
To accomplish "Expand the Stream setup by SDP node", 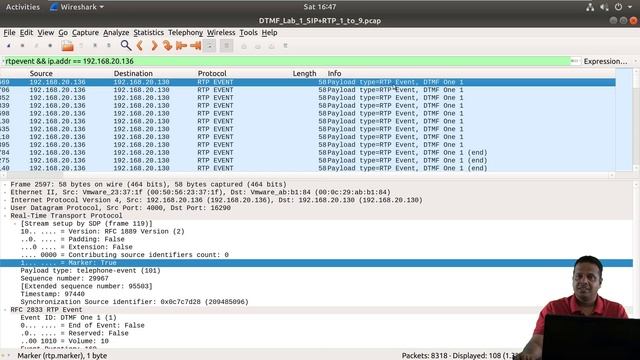I will click(16, 224).
